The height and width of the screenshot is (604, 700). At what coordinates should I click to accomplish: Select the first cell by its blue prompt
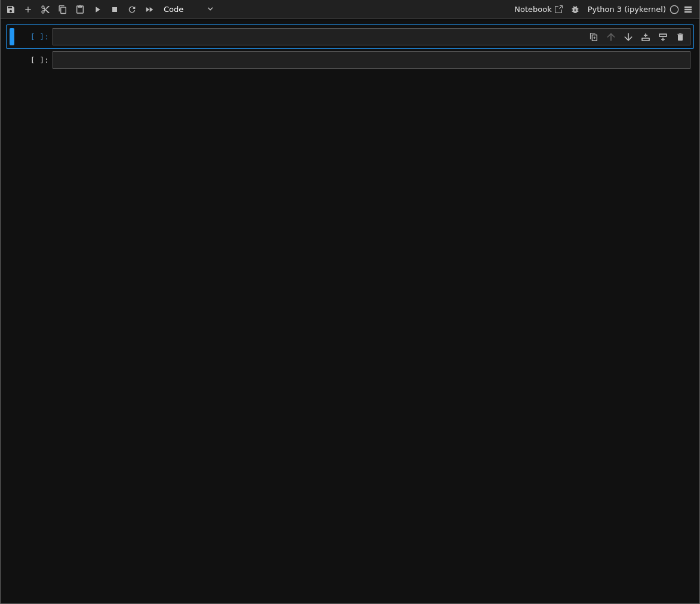(x=39, y=36)
